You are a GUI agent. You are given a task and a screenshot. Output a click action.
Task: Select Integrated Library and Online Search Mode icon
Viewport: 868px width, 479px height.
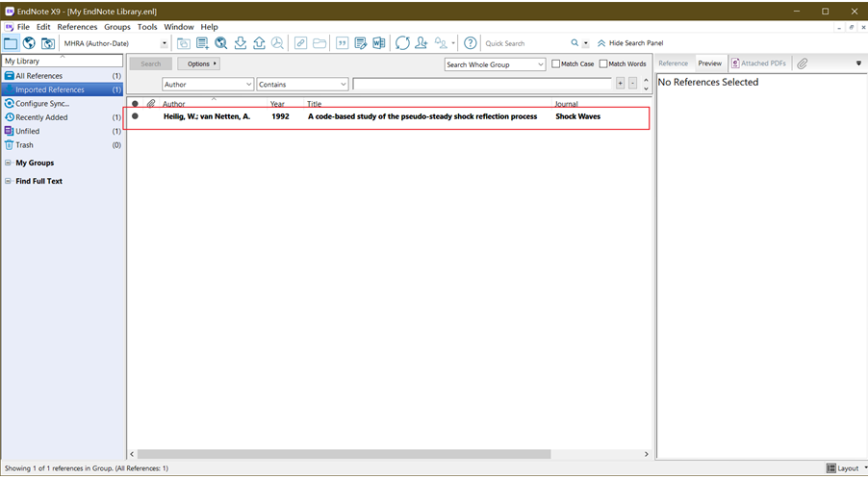pos(48,43)
